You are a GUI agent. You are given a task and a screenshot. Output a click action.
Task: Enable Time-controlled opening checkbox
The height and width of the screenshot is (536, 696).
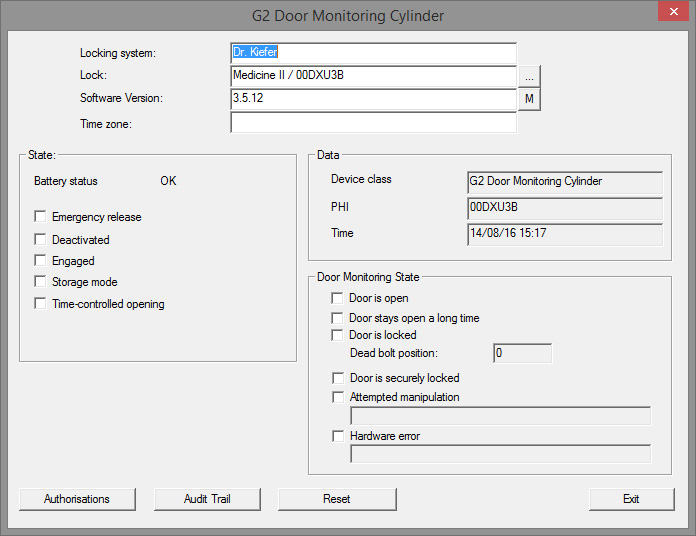[x=40, y=304]
